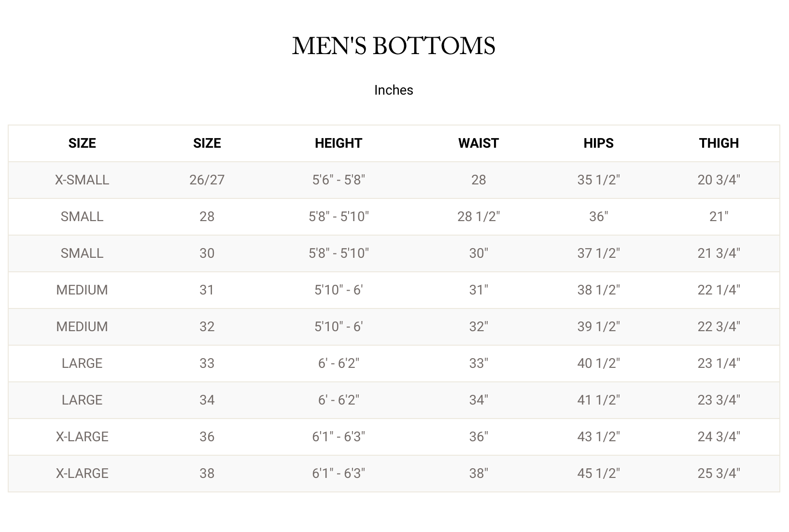Click the Inches unit label
The image size is (789, 532).
(x=394, y=90)
